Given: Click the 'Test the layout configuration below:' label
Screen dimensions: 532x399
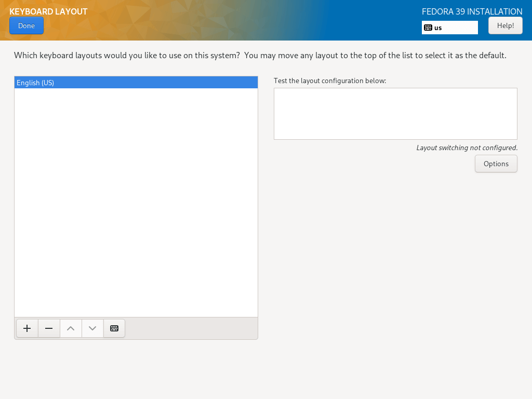Looking at the screenshot, I should point(330,81).
